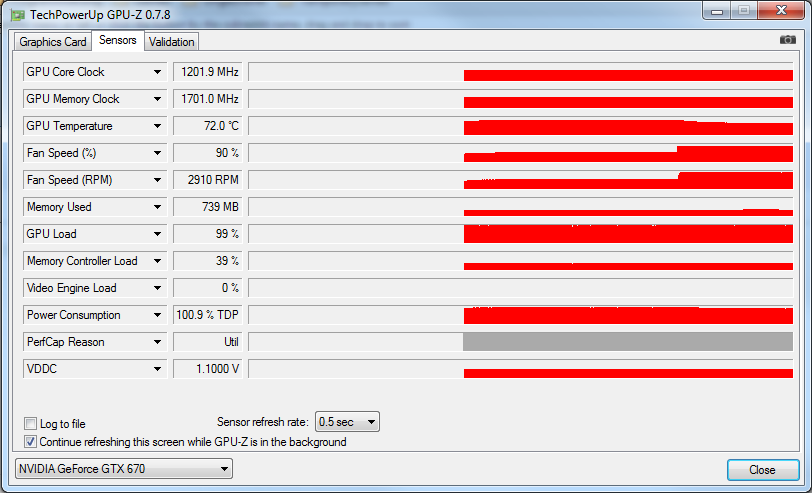This screenshot has width=812, height=493.
Task: Take a screenshot with the camera icon
Action: [788, 40]
